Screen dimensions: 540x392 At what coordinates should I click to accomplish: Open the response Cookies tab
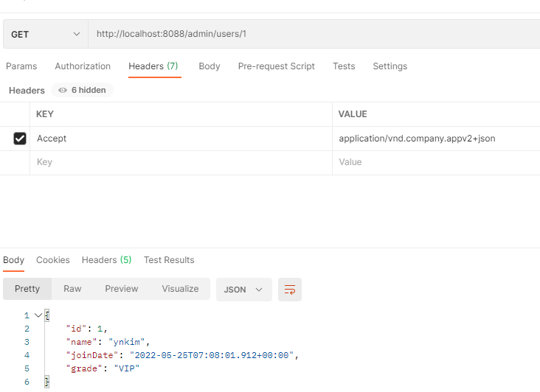(53, 260)
